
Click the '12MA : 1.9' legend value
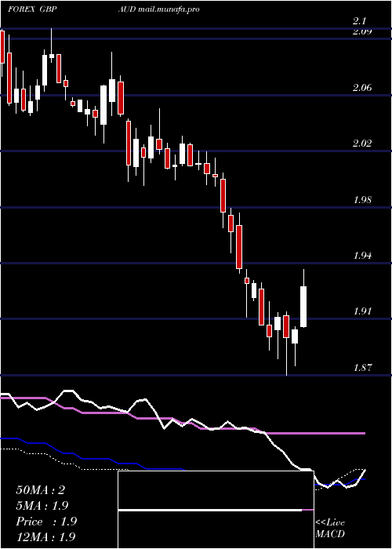point(45,536)
